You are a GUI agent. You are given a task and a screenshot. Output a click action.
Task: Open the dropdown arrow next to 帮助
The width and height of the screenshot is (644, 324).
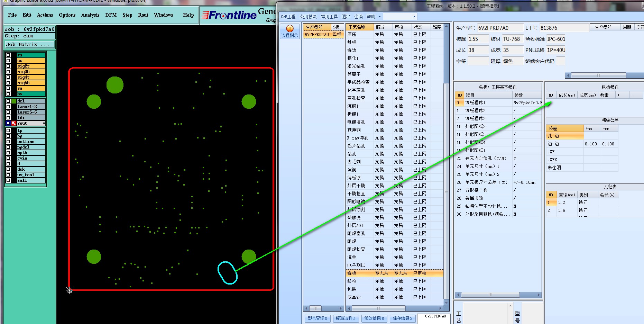[379, 17]
